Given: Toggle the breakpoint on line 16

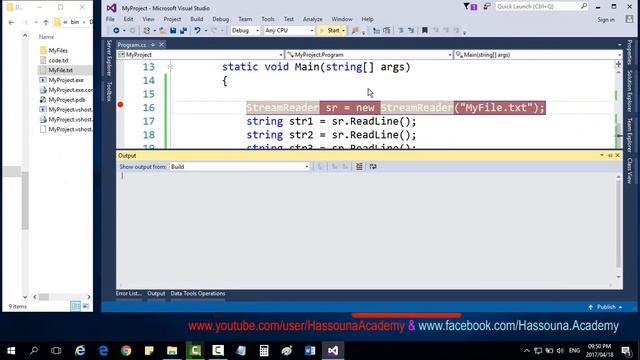Looking at the screenshot, I should pos(120,104).
